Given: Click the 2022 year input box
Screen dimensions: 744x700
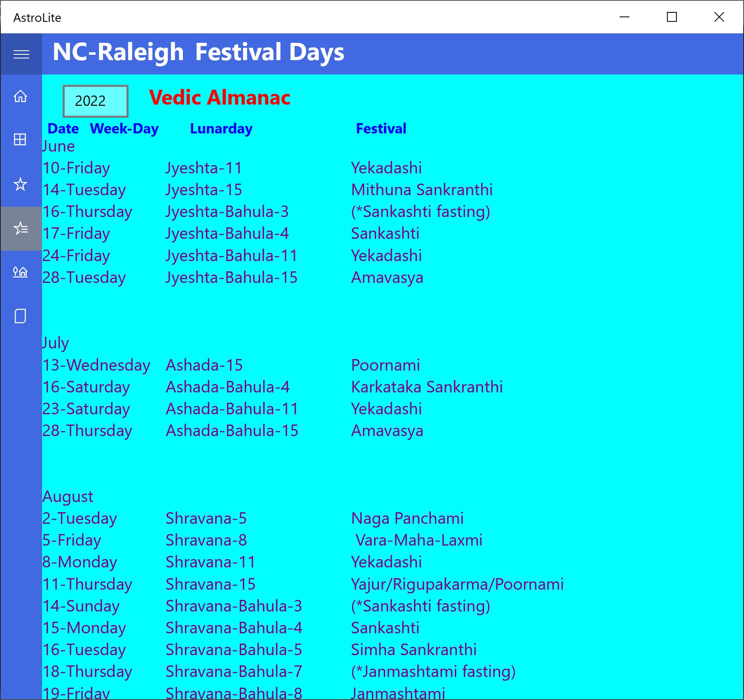Looking at the screenshot, I should [96, 101].
